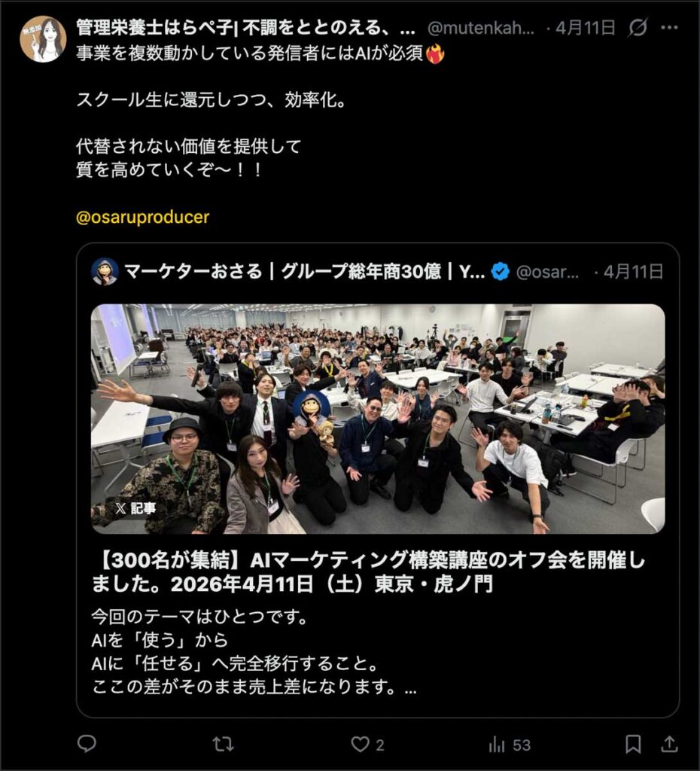This screenshot has width=700, height=771.
Task: Click the share upload arrow icon
Action: pyautogui.click(x=669, y=744)
